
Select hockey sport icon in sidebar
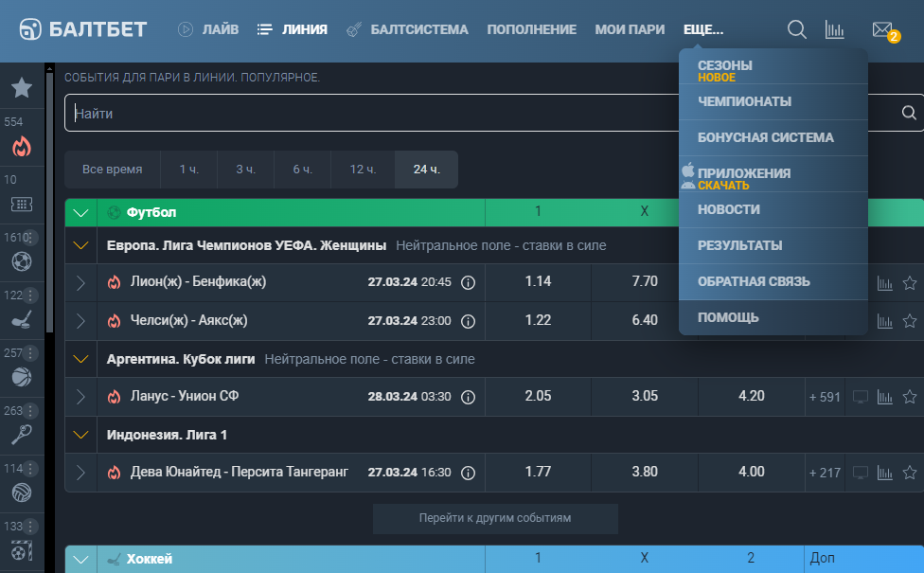point(22,319)
